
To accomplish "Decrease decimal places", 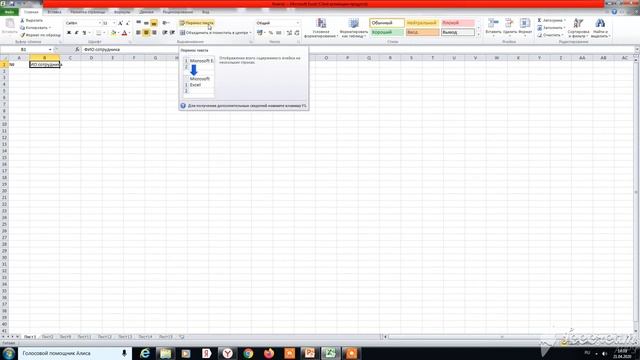I will click(x=297, y=33).
